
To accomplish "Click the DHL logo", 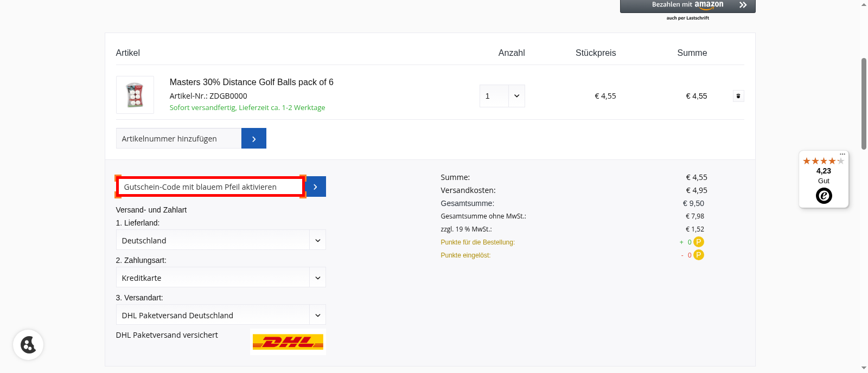I will [288, 342].
